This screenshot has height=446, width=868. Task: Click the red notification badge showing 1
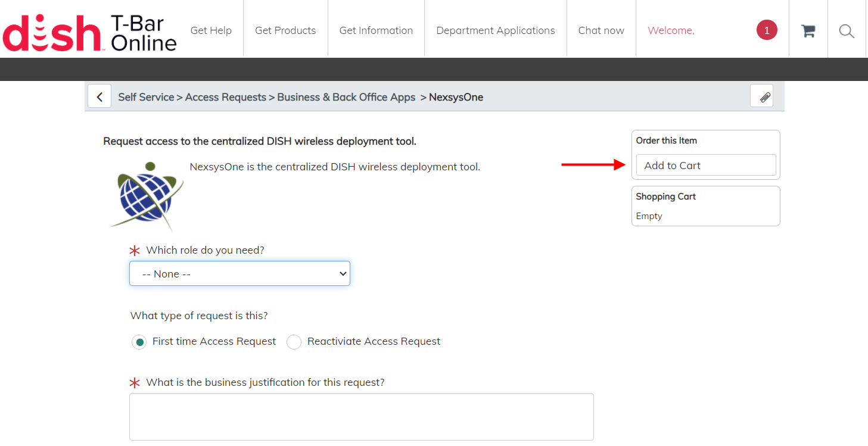coord(767,30)
